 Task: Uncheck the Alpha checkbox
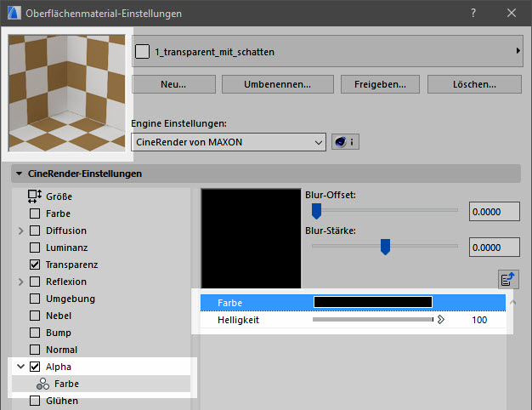point(35,367)
